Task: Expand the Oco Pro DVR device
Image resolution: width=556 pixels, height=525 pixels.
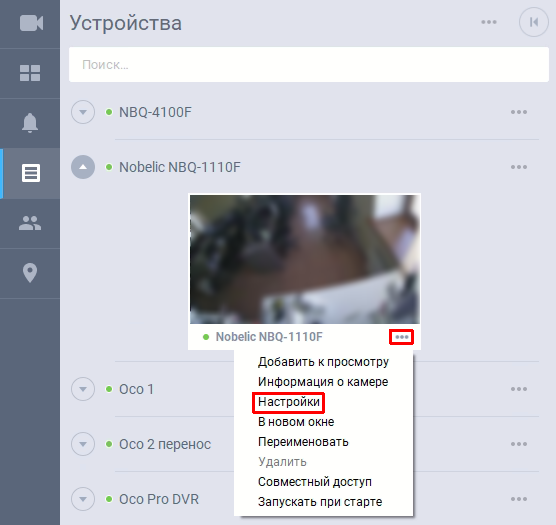Action: (83, 499)
